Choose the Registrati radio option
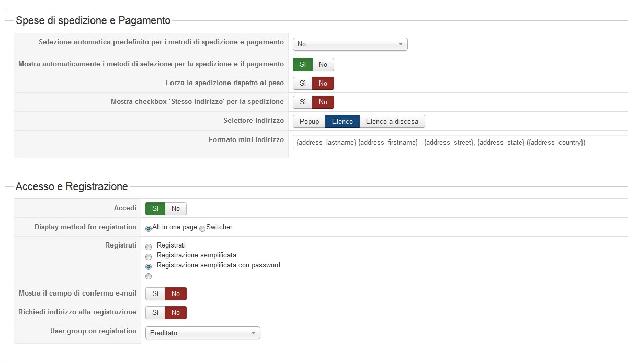Image resolution: width=628 pixels, height=364 pixels. (x=149, y=246)
